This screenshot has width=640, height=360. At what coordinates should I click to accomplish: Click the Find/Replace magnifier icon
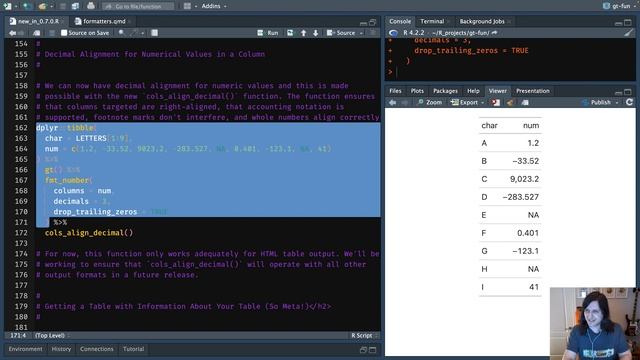point(122,33)
